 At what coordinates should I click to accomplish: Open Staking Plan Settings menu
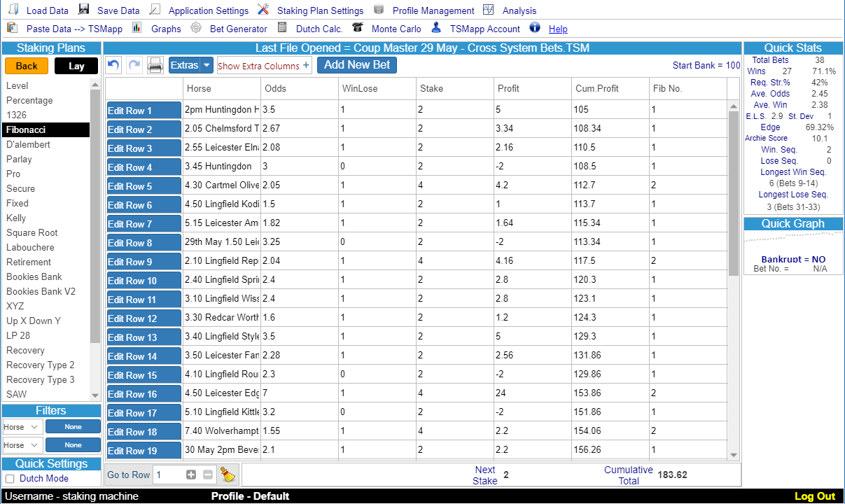point(319,10)
